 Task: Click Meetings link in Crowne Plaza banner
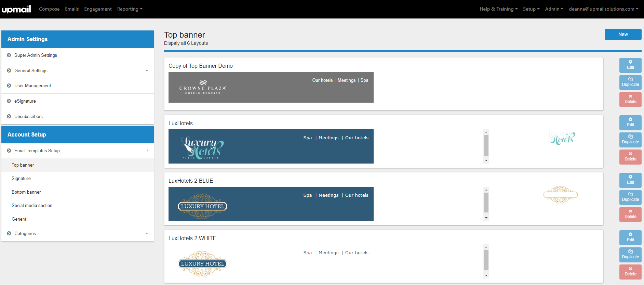coord(347,80)
